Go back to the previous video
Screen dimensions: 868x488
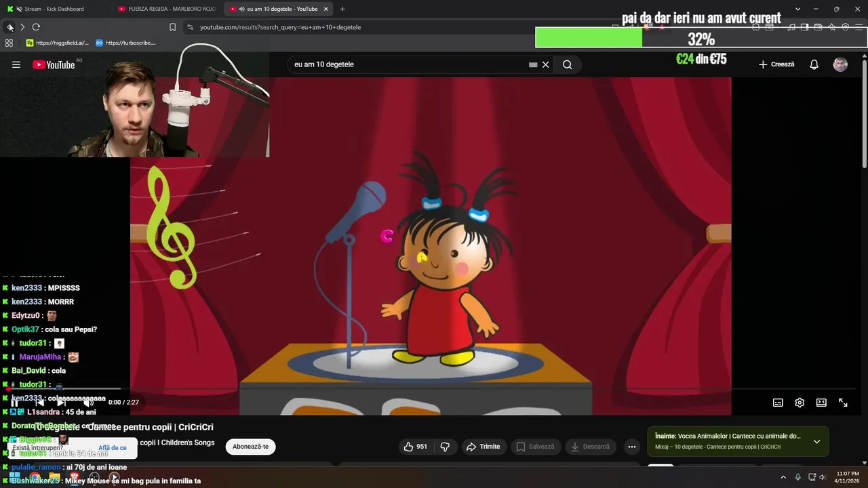(x=39, y=402)
